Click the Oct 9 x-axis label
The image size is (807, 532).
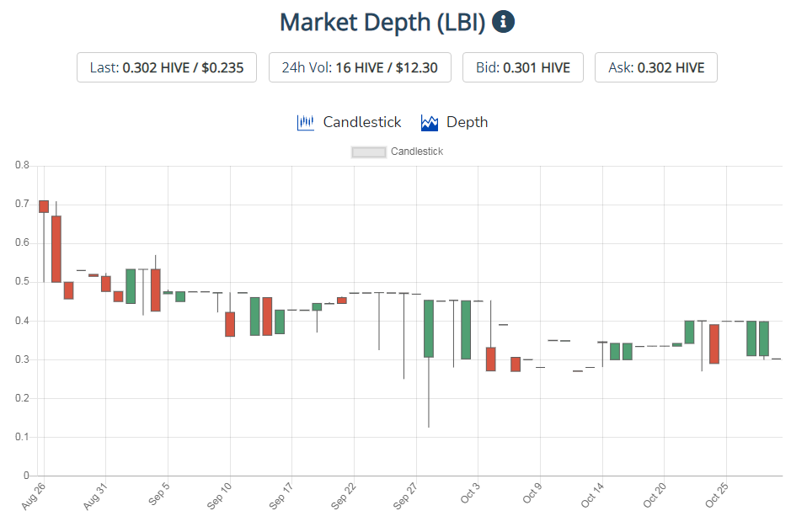coord(532,493)
